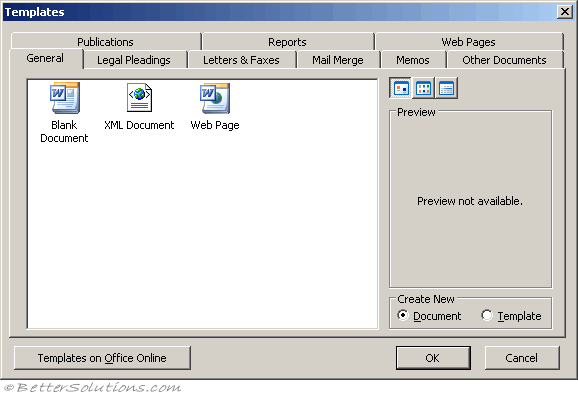Click the Blank Document label text
The image size is (578, 395).
pos(64,132)
